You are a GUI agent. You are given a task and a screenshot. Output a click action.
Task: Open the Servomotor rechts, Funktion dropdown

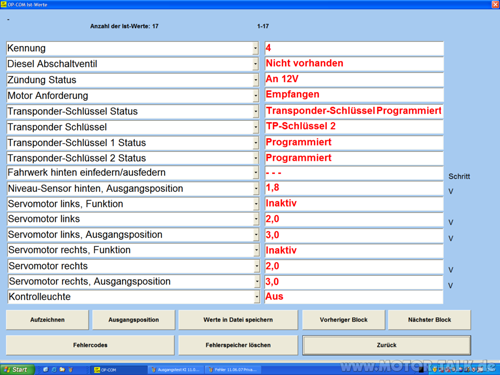click(256, 250)
